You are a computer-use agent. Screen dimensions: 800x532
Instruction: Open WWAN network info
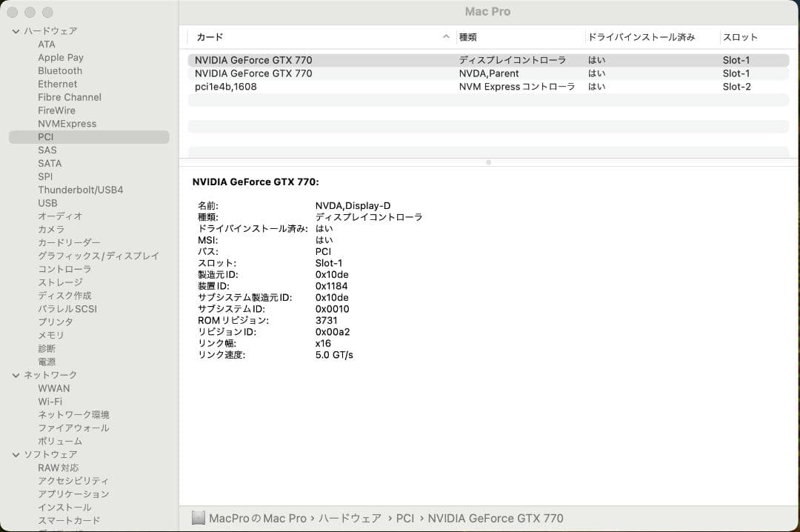(54, 388)
